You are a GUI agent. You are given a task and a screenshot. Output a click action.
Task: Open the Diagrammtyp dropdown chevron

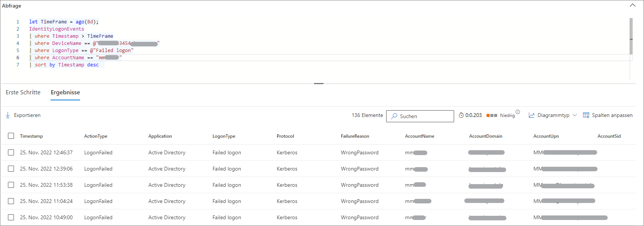[x=575, y=115]
